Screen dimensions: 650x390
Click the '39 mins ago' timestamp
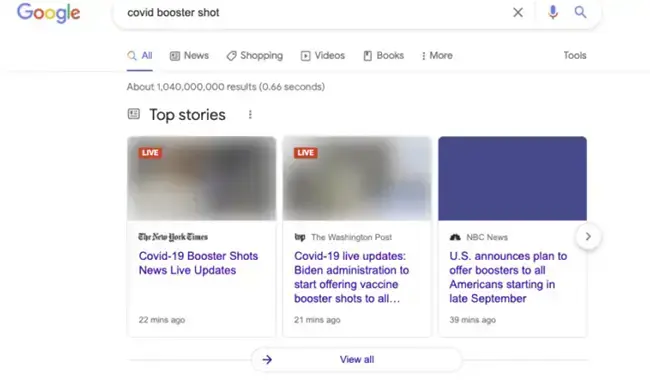473,320
